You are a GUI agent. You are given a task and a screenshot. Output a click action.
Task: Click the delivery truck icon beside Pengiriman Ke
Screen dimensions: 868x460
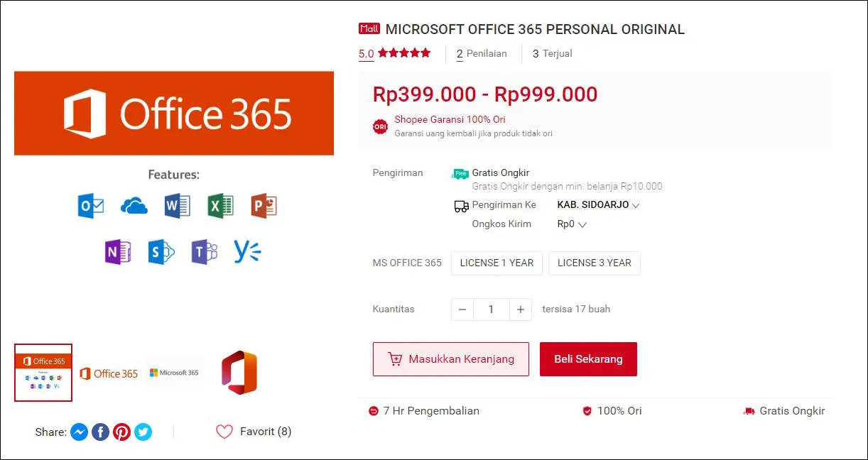click(461, 205)
